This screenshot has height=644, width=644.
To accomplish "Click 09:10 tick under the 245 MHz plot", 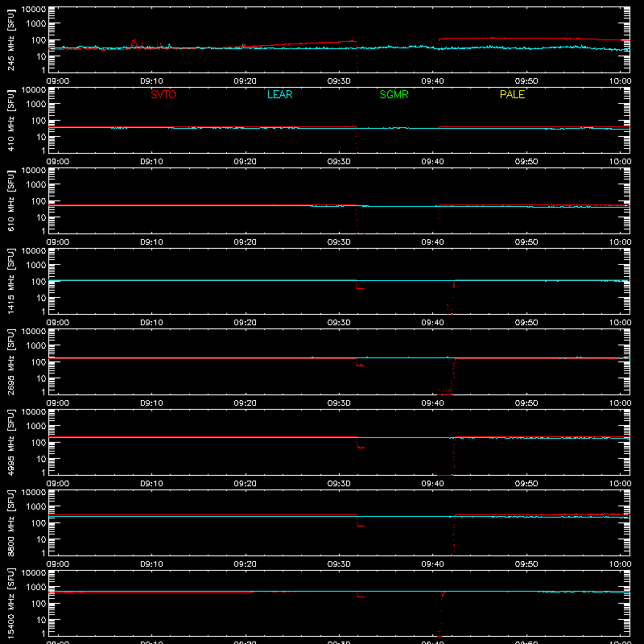I will pos(151,81).
